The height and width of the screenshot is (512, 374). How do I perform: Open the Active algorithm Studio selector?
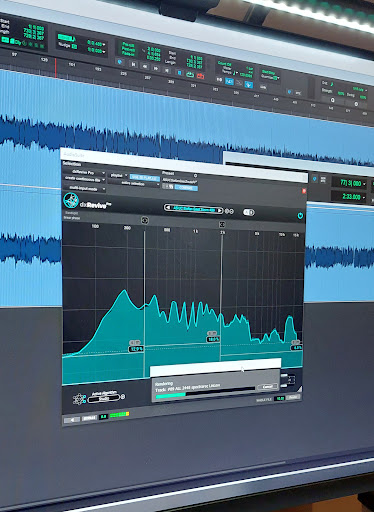(x=104, y=398)
